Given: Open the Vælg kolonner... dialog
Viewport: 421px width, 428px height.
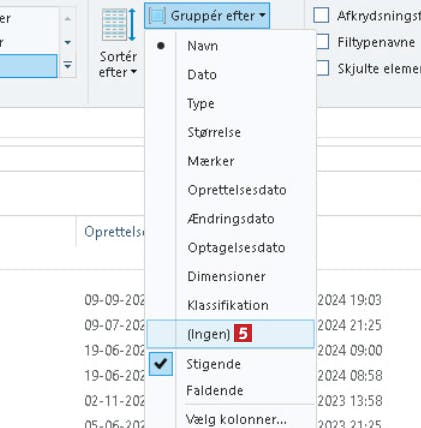Looking at the screenshot, I should (236, 419).
